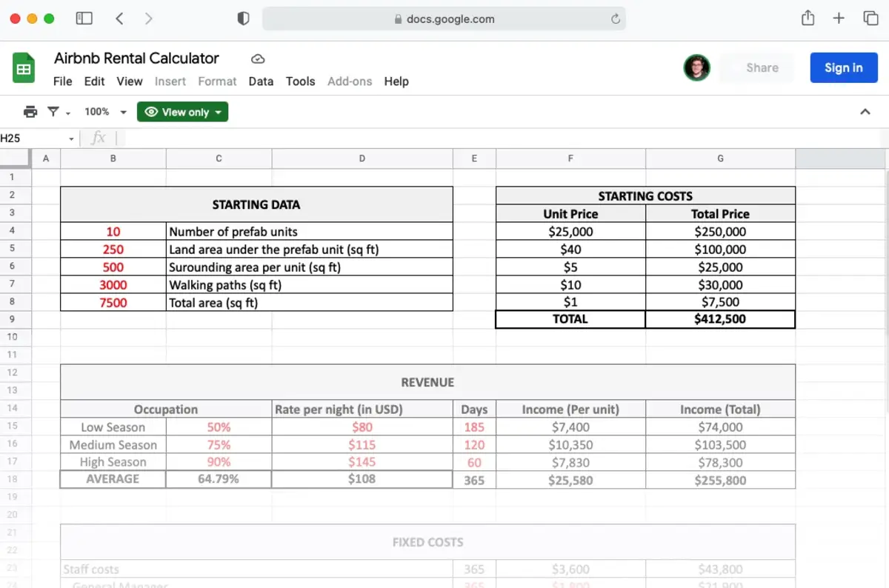The width and height of the screenshot is (889, 588).
Task: Open the Data menu
Action: [x=261, y=81]
